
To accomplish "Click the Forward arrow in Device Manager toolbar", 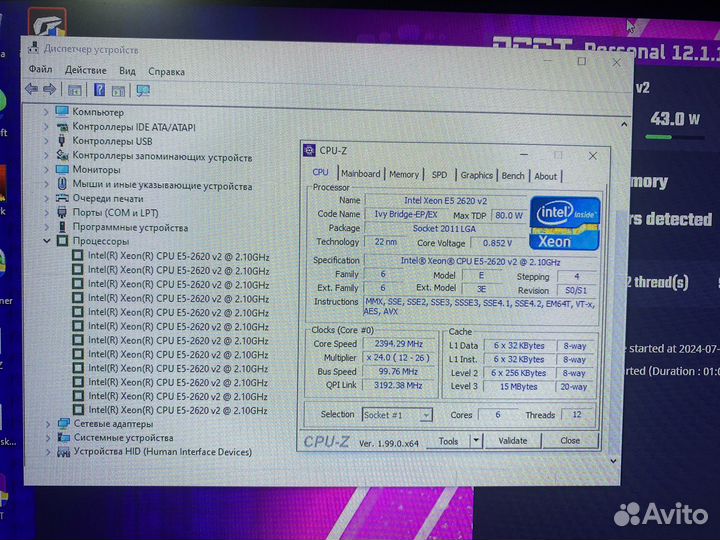I will click(49, 90).
